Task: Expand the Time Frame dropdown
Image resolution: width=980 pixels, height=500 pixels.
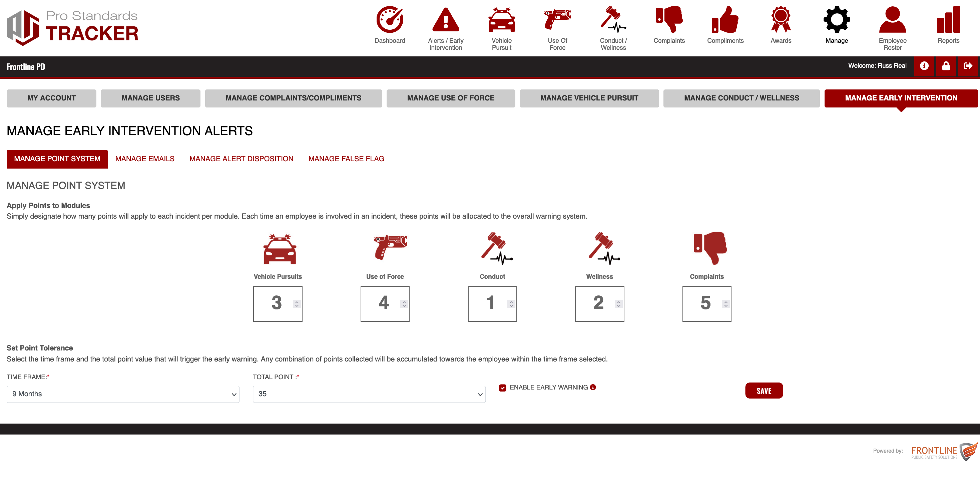Action: (123, 394)
